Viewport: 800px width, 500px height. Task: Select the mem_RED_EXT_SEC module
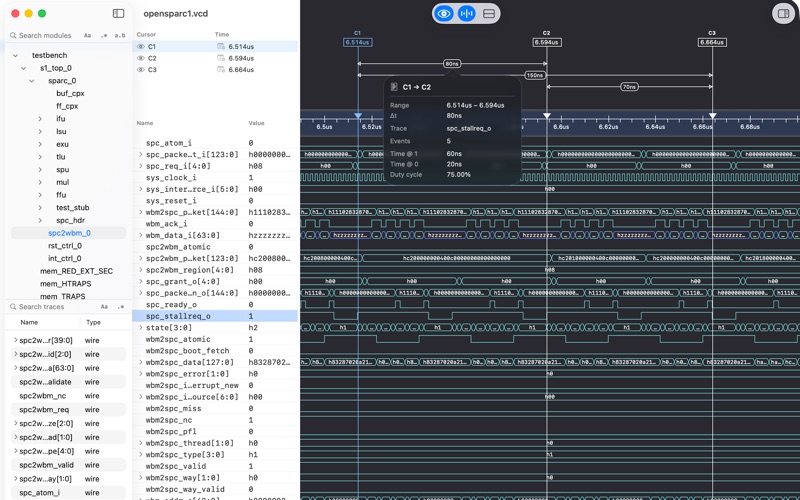(77, 271)
